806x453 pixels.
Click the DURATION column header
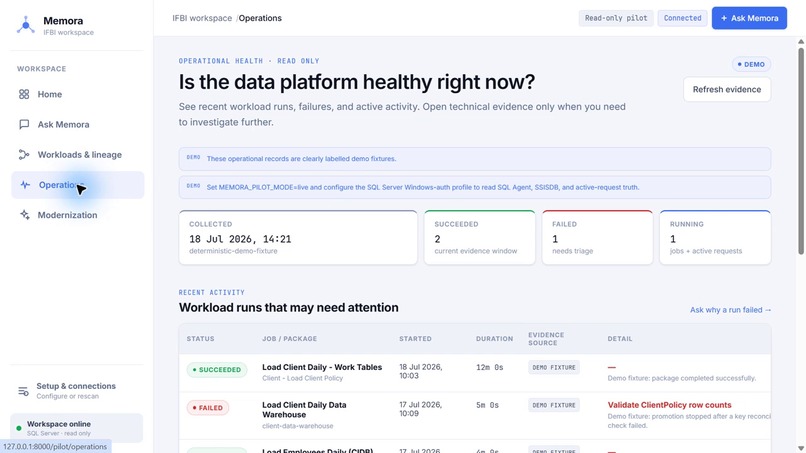494,339
